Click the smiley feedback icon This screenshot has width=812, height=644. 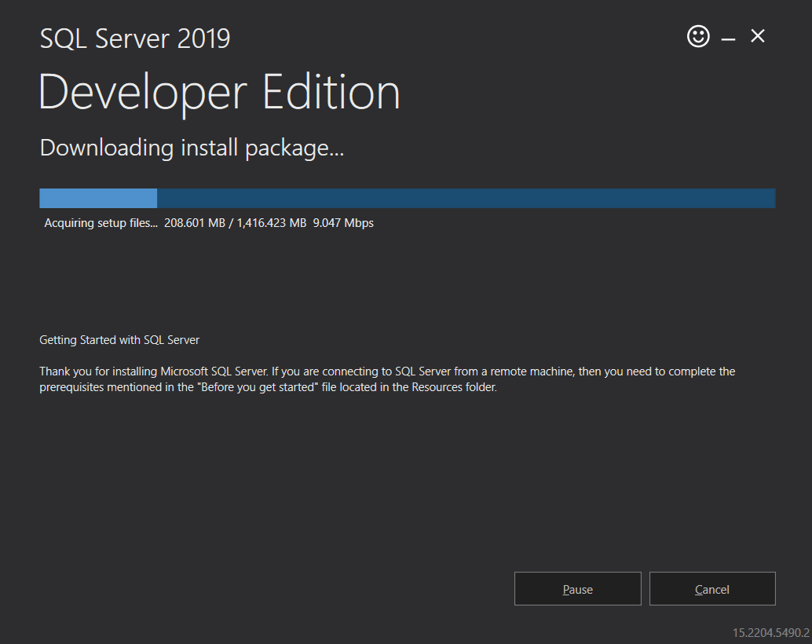(x=698, y=36)
